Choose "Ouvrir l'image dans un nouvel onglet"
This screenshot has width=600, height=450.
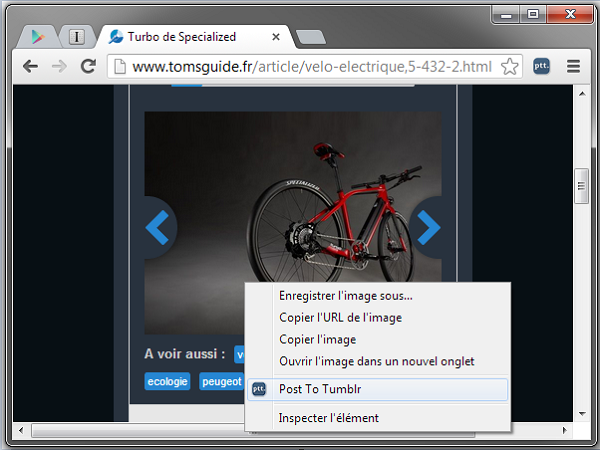tap(377, 361)
